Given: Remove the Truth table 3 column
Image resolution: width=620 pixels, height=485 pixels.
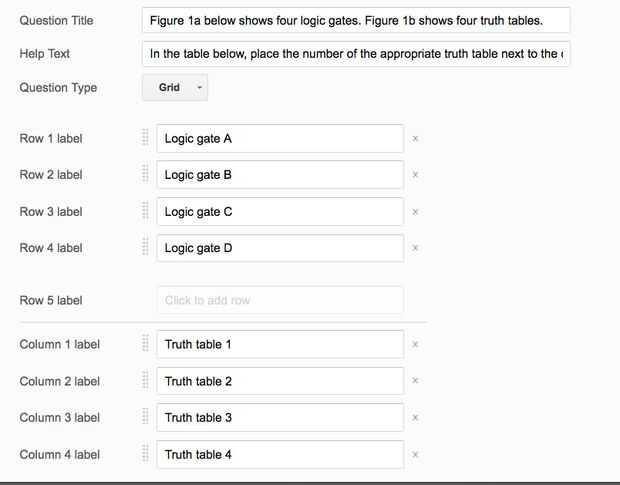Looking at the screenshot, I should point(415,418).
